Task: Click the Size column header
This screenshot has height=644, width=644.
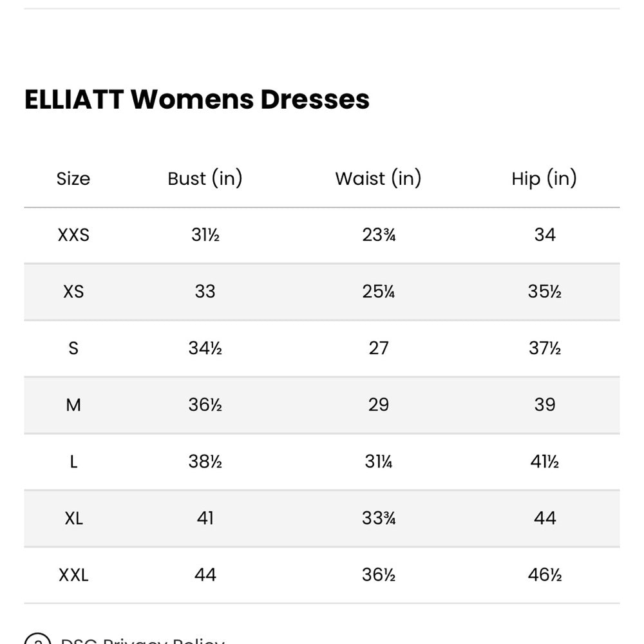Action: (73, 178)
